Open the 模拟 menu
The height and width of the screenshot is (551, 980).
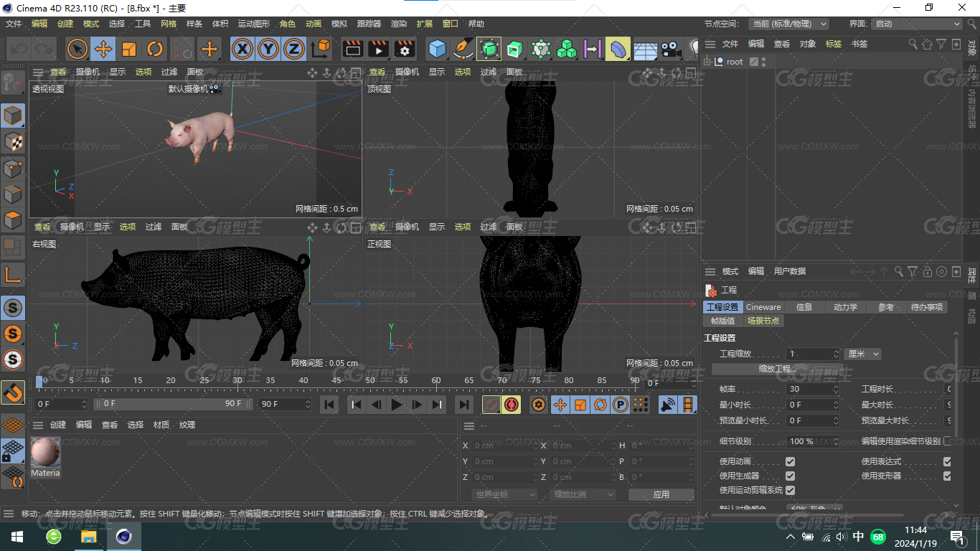pyautogui.click(x=339, y=24)
